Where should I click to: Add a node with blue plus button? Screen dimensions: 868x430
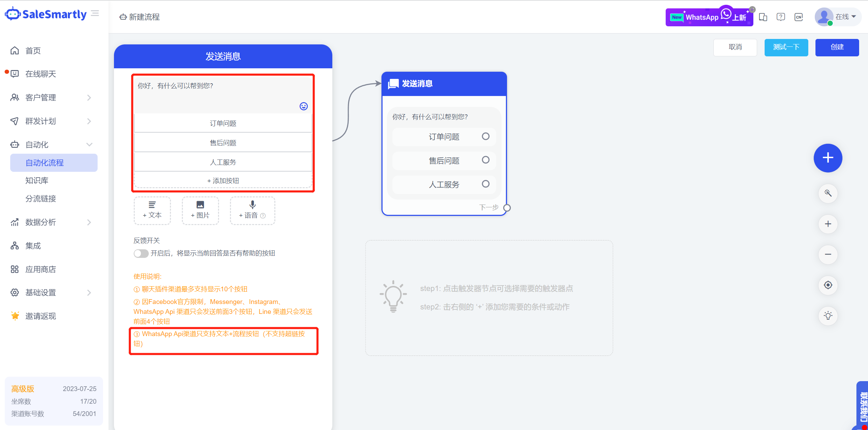click(828, 158)
